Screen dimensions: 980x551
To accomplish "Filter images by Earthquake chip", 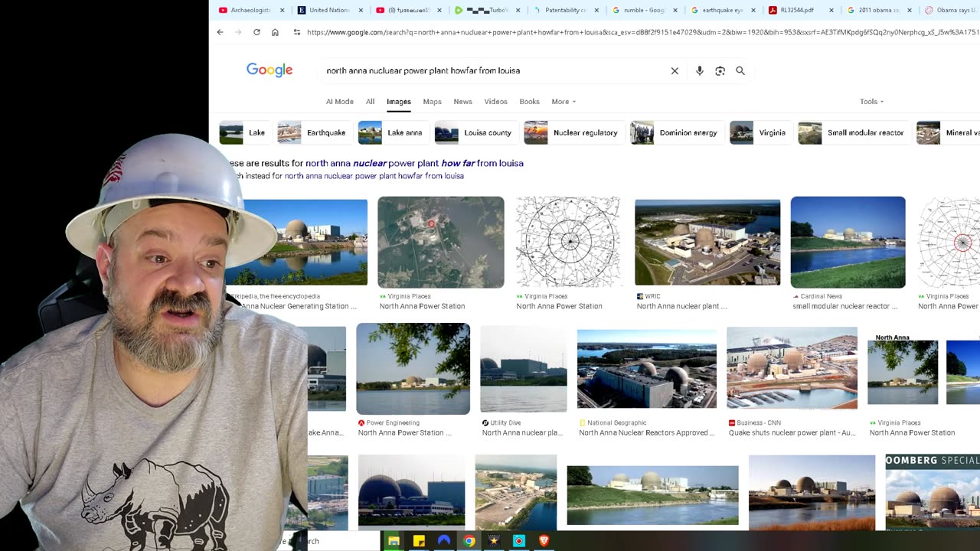I will pyautogui.click(x=314, y=132).
